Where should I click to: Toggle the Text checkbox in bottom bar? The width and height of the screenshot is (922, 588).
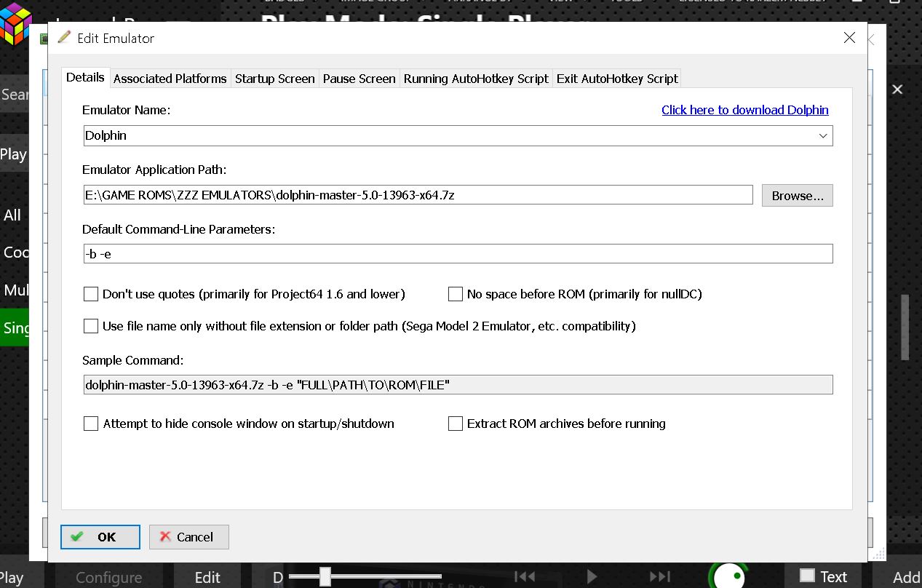tap(807, 576)
